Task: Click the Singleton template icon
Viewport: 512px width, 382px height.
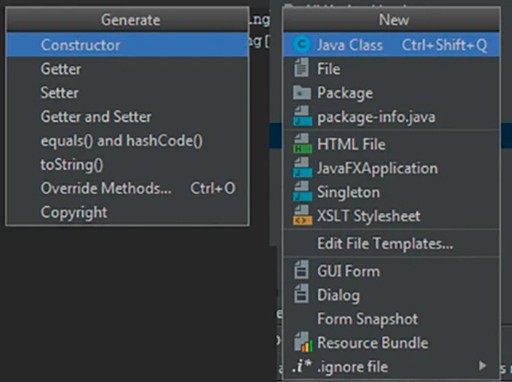Action: point(302,191)
